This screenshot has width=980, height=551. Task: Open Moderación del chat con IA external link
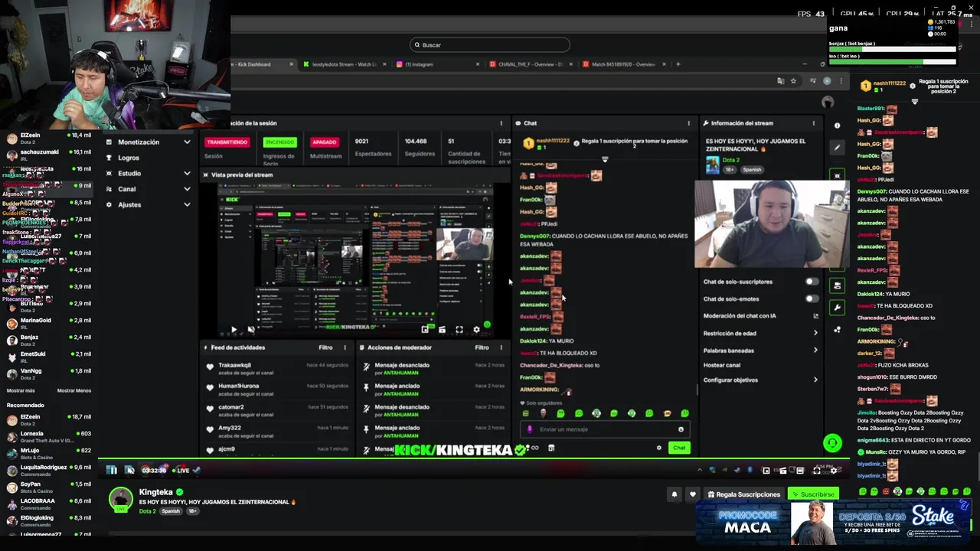815,315
